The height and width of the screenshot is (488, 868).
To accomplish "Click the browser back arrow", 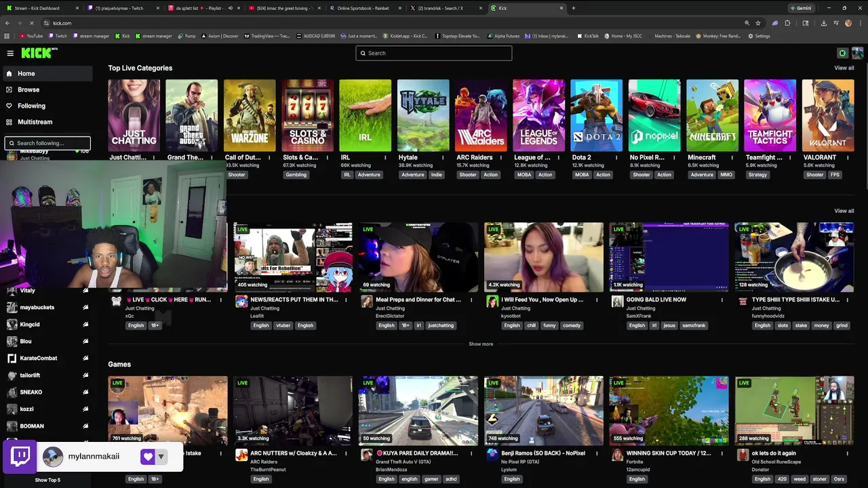I will 7,23.
